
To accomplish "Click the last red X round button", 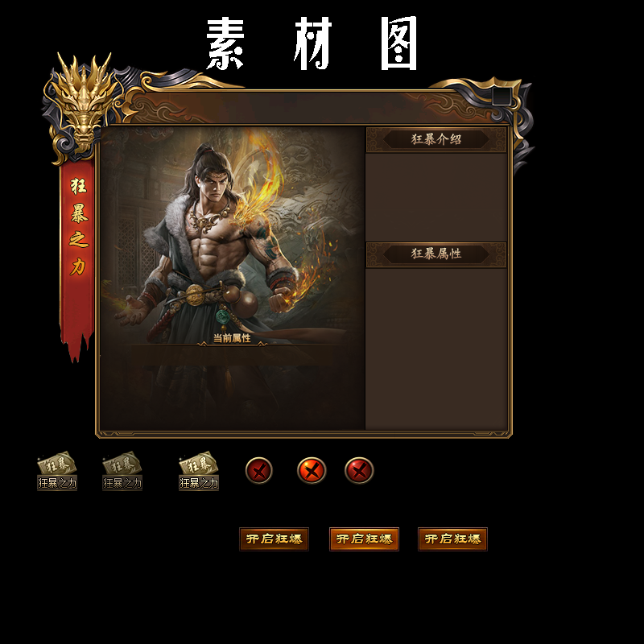I will (x=359, y=471).
